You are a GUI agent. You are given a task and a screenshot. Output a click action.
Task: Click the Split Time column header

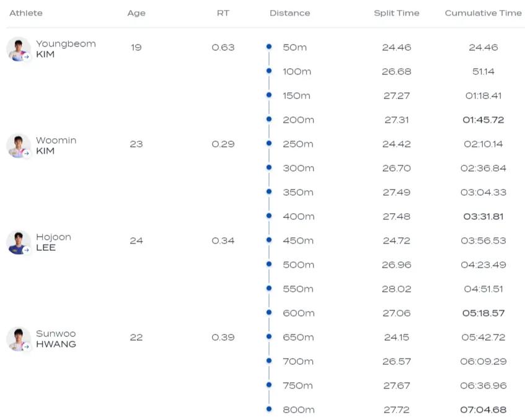pyautogui.click(x=397, y=13)
